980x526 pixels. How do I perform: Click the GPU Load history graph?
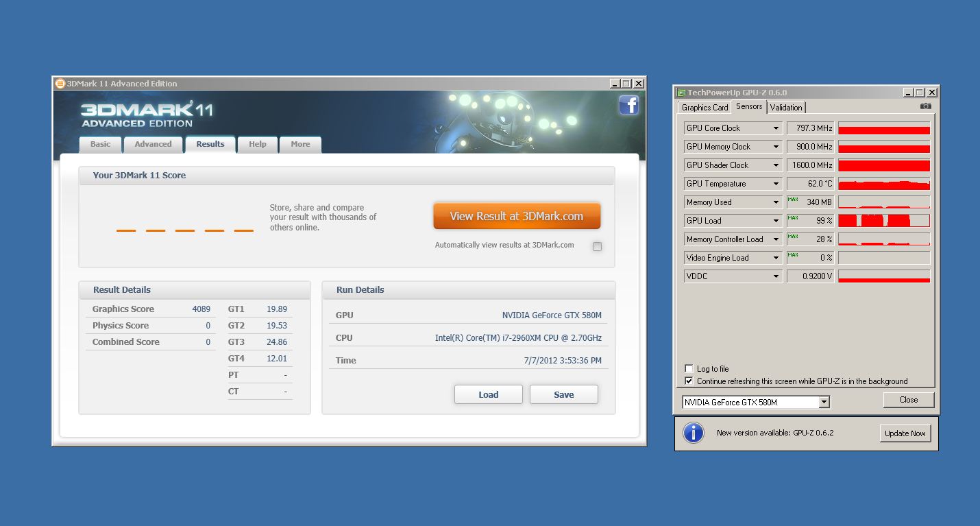[x=884, y=221]
